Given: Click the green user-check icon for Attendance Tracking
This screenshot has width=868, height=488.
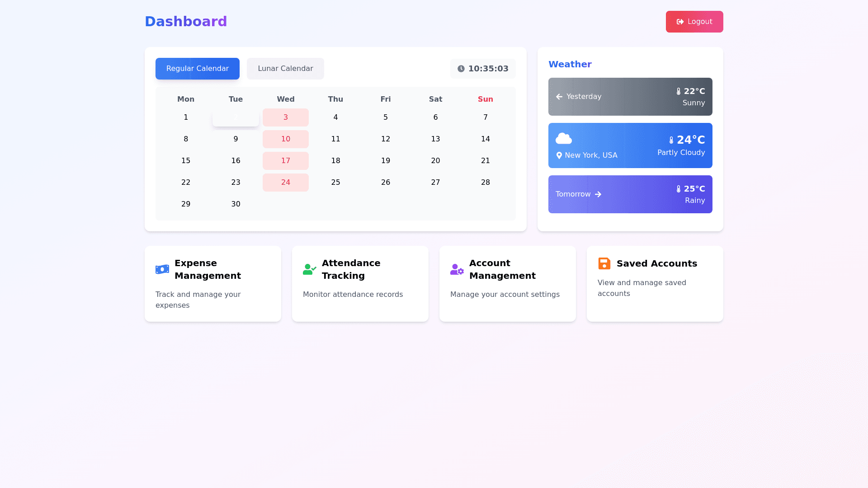Looking at the screenshot, I should click(x=309, y=269).
